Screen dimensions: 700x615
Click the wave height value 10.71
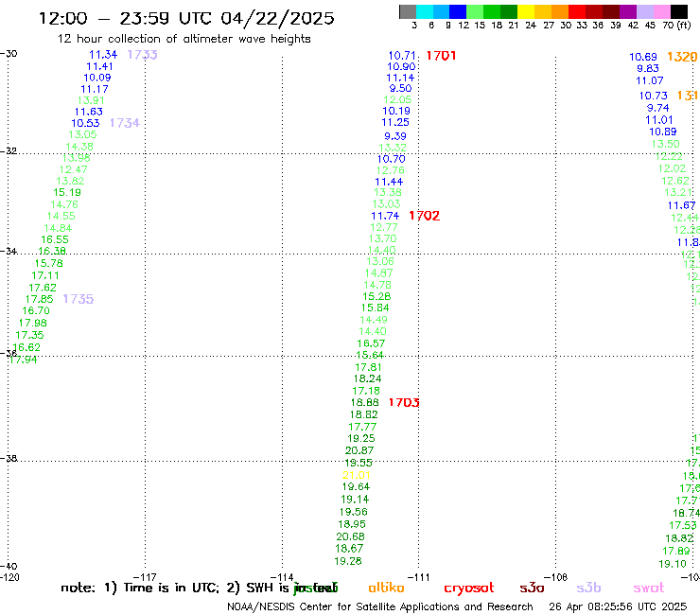[402, 56]
